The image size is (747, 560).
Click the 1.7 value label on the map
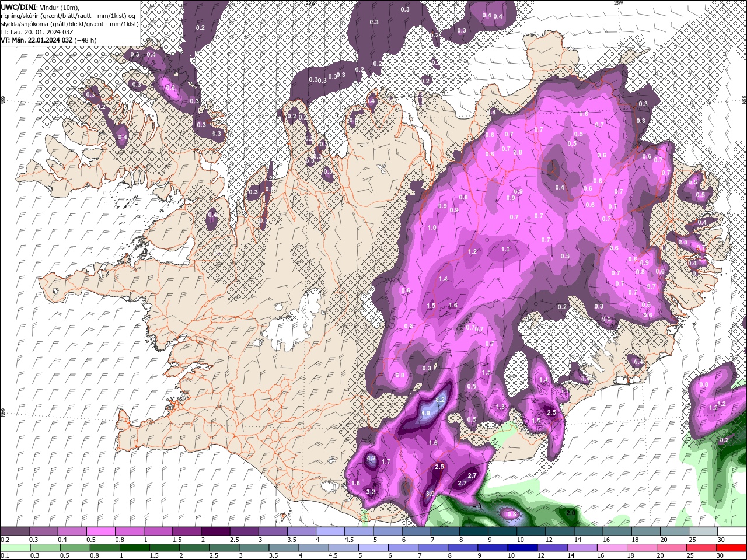click(386, 461)
